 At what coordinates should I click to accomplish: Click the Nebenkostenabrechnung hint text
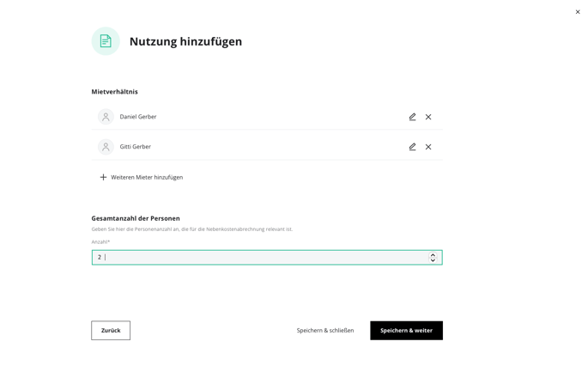coord(192,229)
